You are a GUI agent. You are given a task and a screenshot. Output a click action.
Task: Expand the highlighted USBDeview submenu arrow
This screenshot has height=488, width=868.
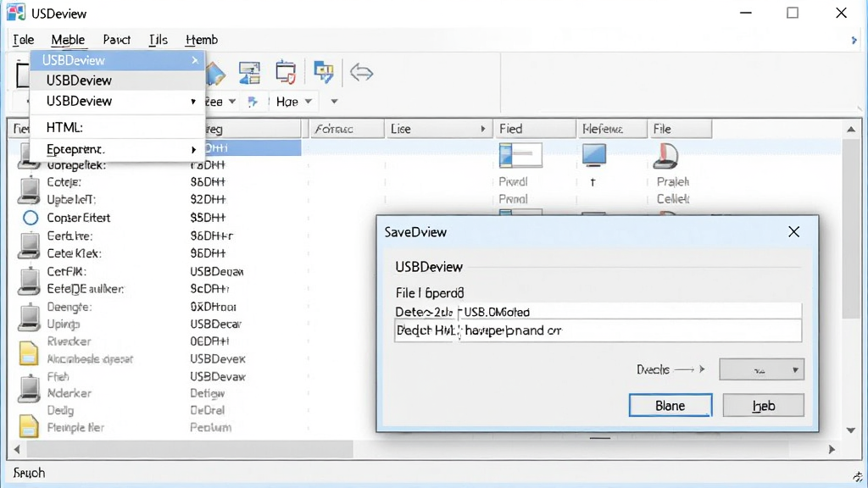coord(195,60)
